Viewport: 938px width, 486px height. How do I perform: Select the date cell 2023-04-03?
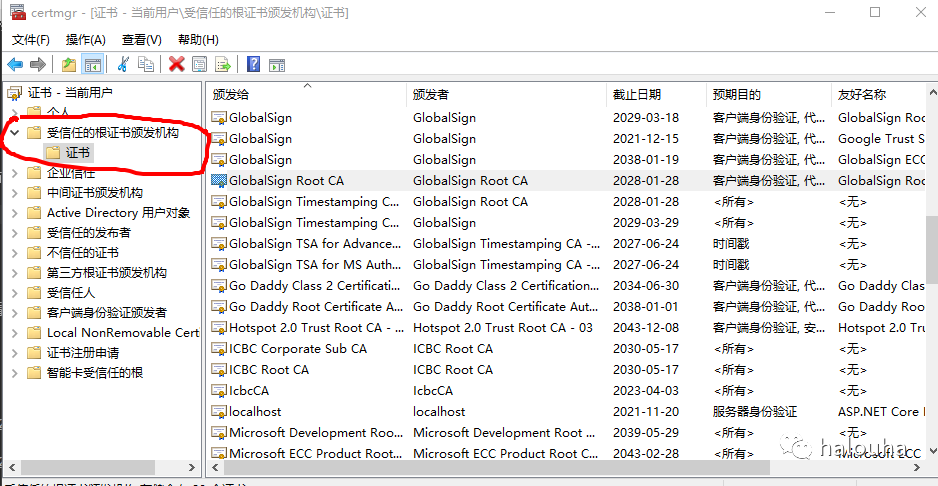tap(646, 391)
